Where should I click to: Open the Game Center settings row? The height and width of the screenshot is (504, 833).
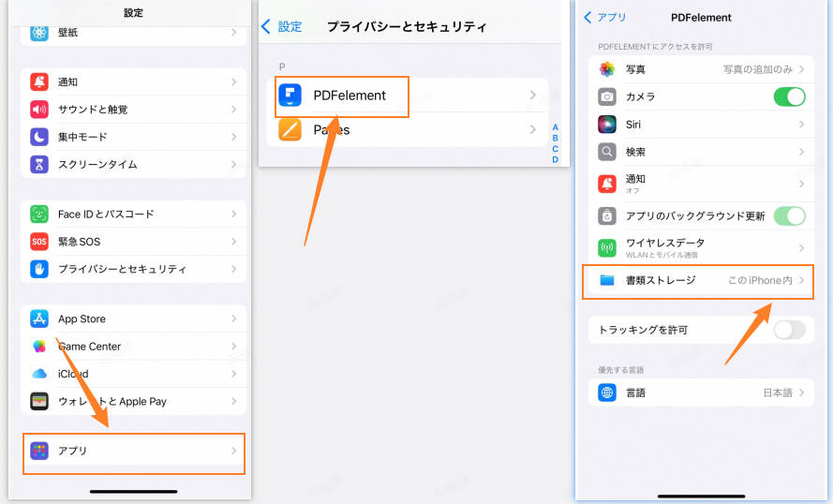tap(133, 347)
